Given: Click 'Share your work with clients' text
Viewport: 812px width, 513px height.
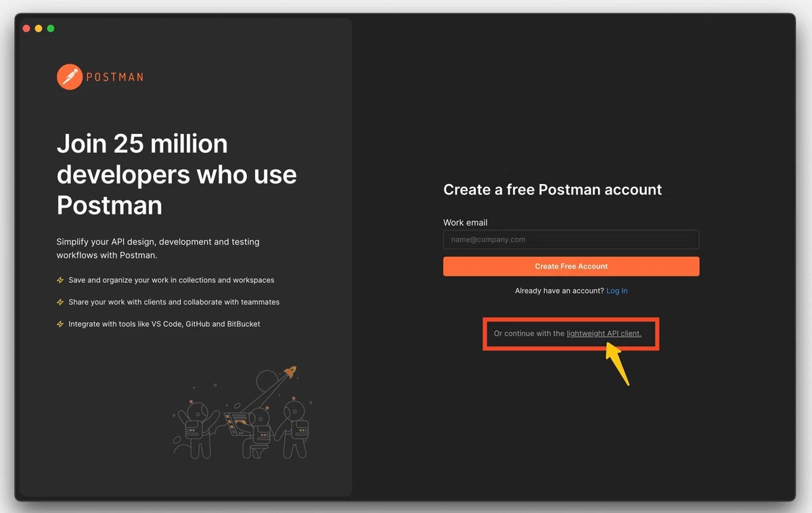Looking at the screenshot, I should coord(174,303).
